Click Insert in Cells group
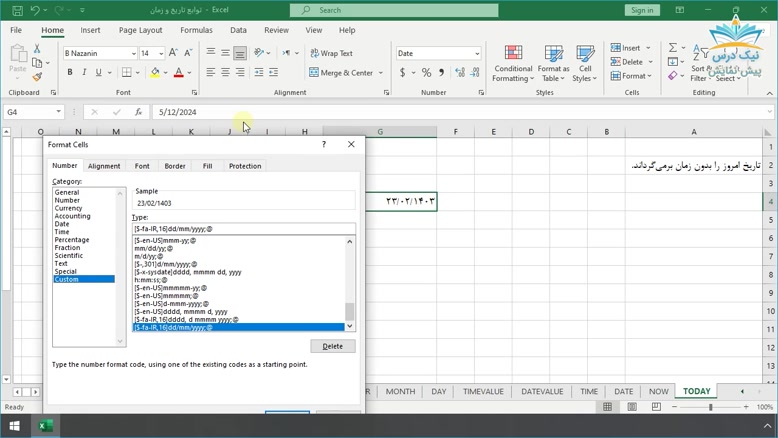This screenshot has height=438, width=778. pos(626,48)
